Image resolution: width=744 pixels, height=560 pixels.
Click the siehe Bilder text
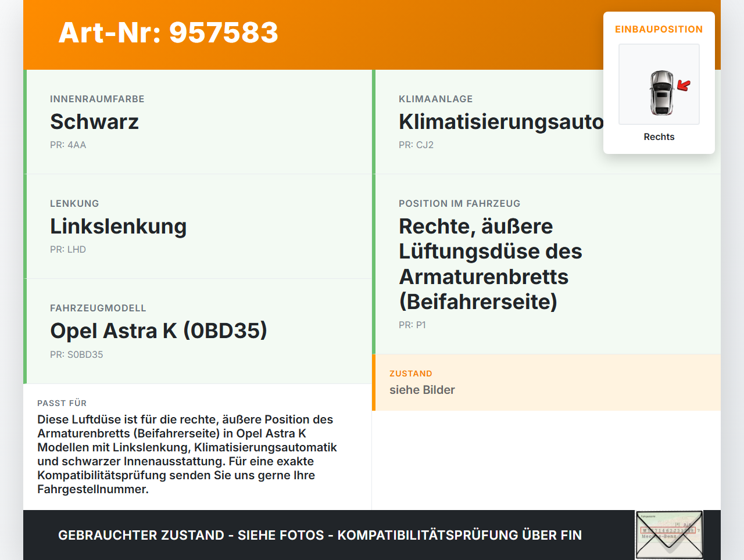(x=422, y=390)
